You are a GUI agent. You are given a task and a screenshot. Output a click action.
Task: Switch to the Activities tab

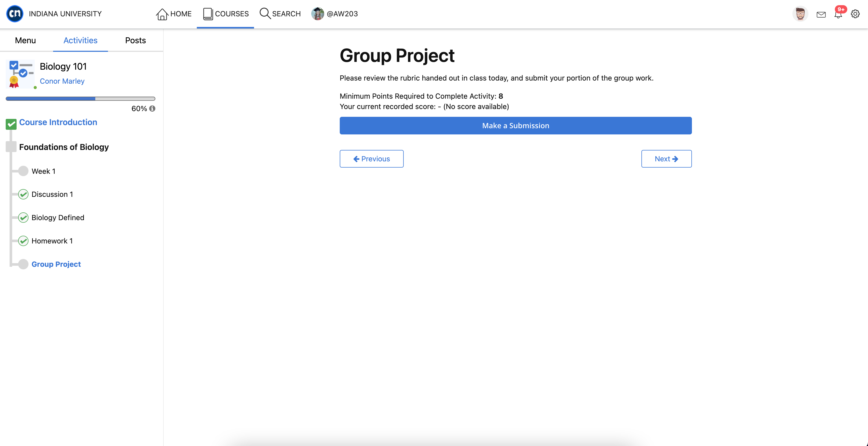click(81, 40)
